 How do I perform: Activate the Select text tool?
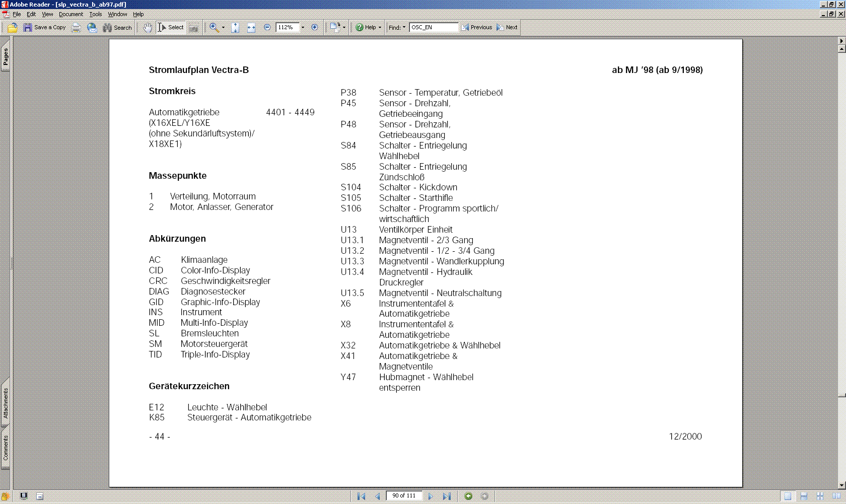[x=171, y=28]
